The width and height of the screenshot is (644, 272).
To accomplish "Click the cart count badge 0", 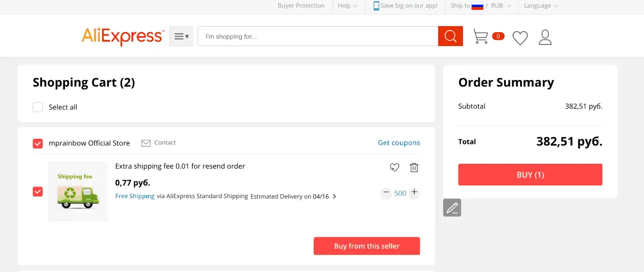I will (498, 36).
